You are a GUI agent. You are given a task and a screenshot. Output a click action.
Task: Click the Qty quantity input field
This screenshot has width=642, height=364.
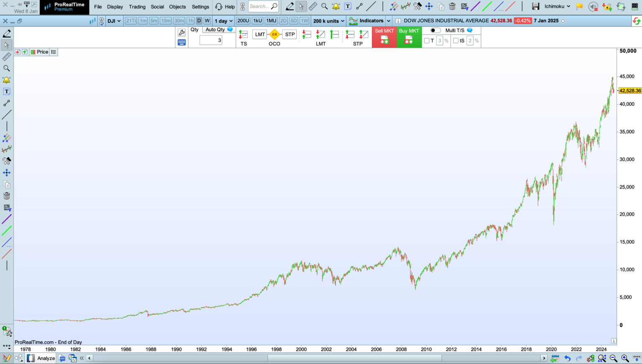click(x=211, y=40)
